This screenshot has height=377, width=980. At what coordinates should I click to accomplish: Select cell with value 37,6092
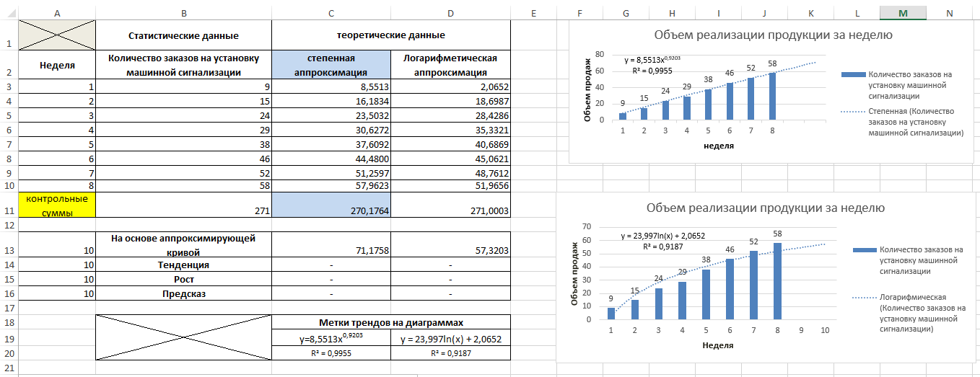pos(331,144)
